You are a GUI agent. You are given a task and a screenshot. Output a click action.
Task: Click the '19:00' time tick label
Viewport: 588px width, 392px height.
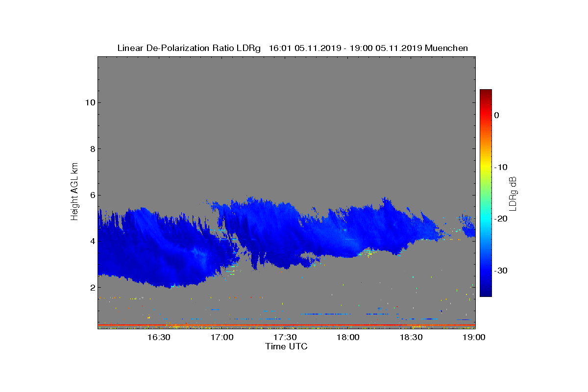474,338
